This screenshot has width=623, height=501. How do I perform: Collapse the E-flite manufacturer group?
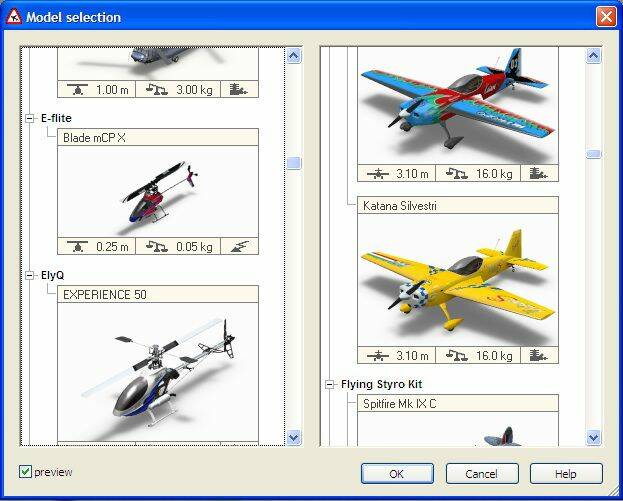point(31,118)
